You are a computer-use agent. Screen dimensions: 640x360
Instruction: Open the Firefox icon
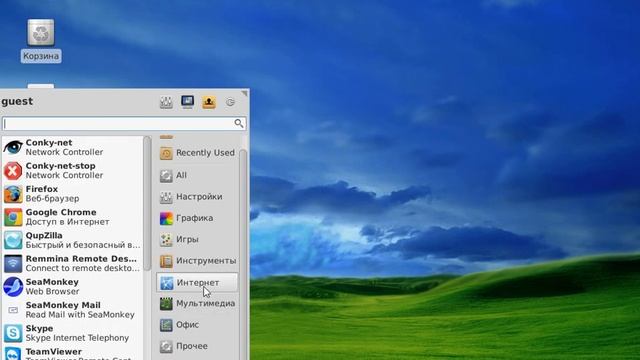tap(13, 194)
